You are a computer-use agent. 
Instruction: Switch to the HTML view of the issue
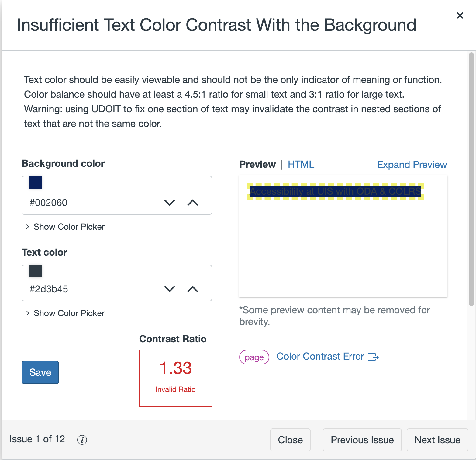301,164
